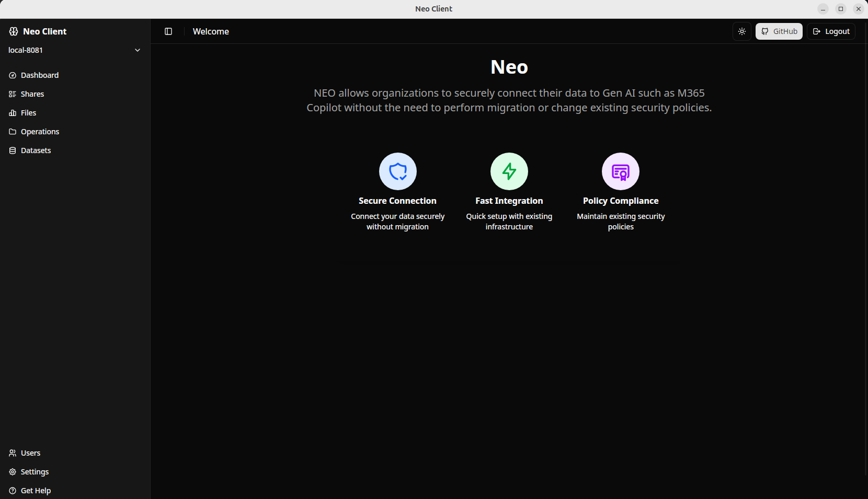Toggle light mode with the sun icon
Screen dimensions: 868x499
pos(741,31)
